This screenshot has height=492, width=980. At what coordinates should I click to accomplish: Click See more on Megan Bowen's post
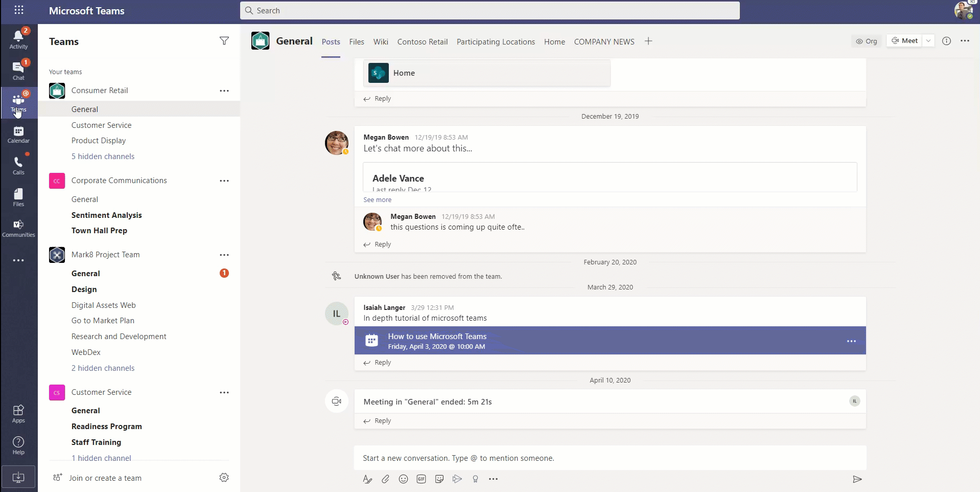click(x=377, y=200)
